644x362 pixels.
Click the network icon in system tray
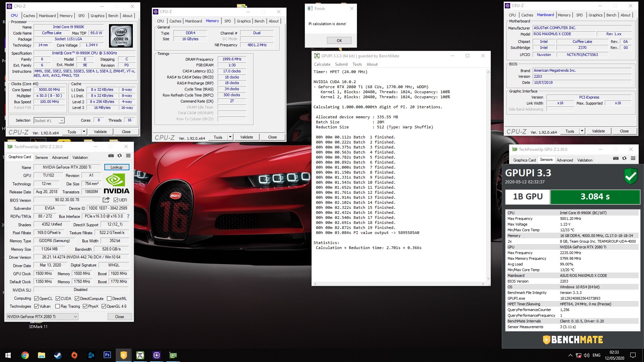click(x=579, y=355)
